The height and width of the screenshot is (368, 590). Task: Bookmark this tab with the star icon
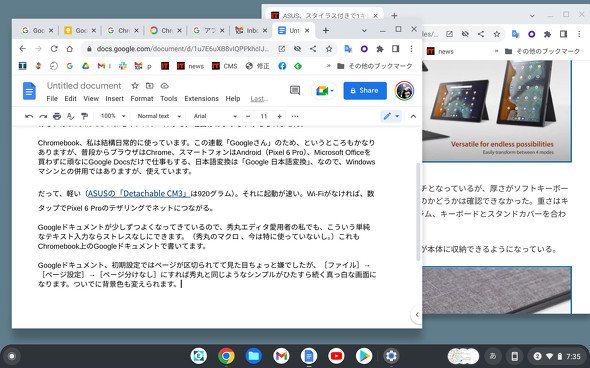point(329,49)
